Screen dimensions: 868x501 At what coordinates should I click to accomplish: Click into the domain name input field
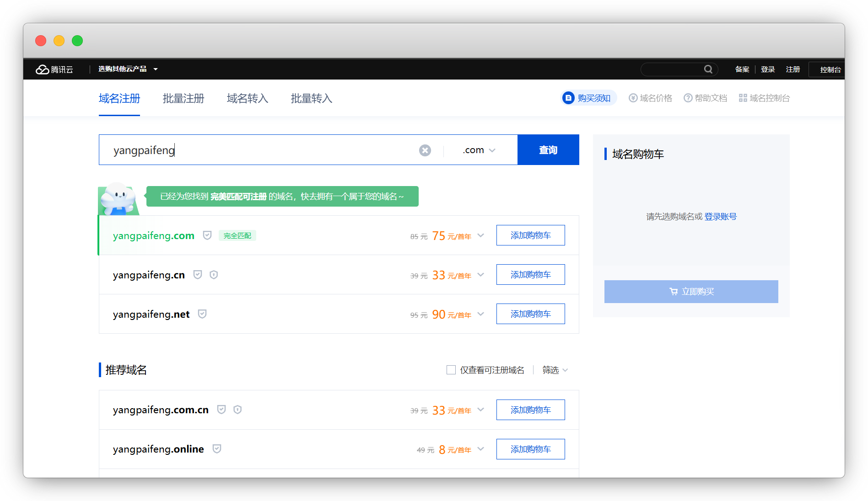(x=261, y=150)
